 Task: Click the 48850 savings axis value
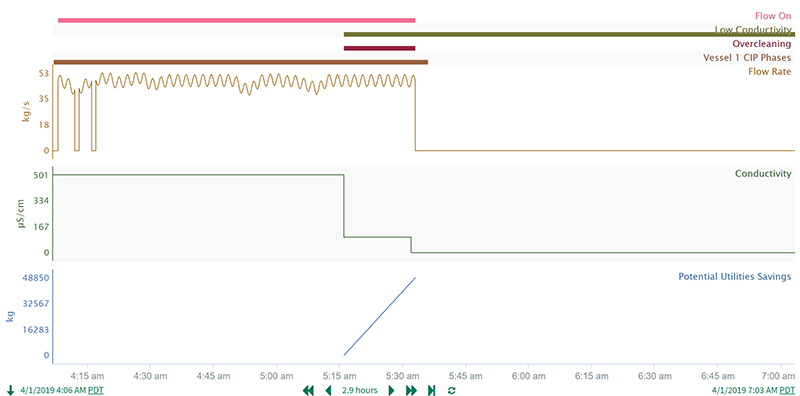(x=36, y=278)
